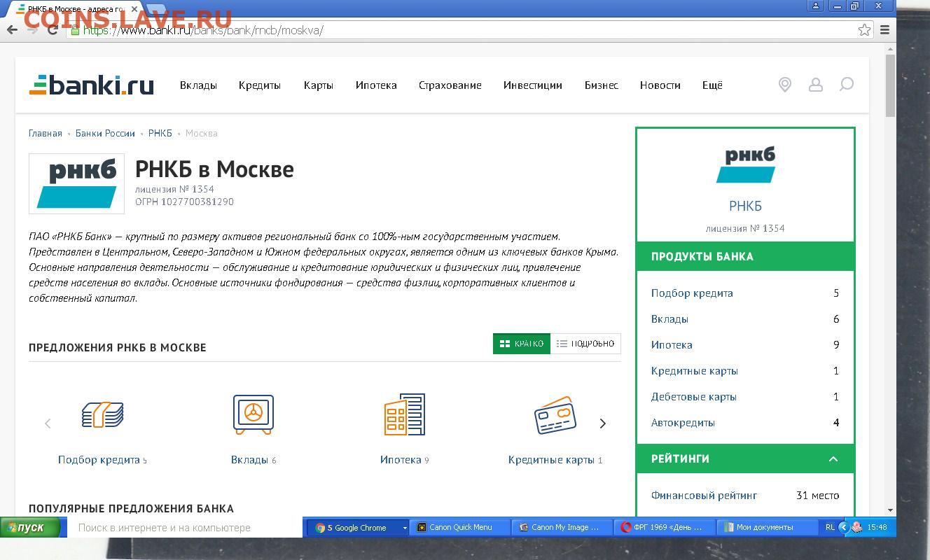Open the user profile icon

[815, 85]
